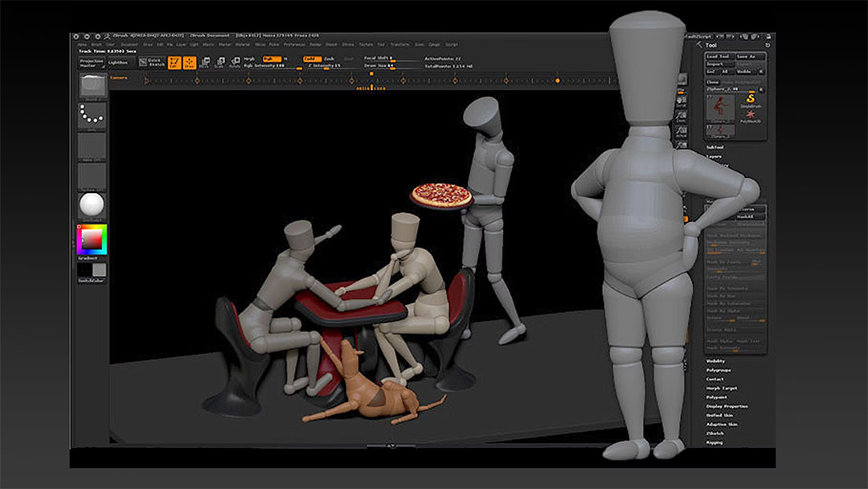Open the Texture selector slot
Image resolution: width=868 pixels, height=489 pixels.
coord(92,176)
